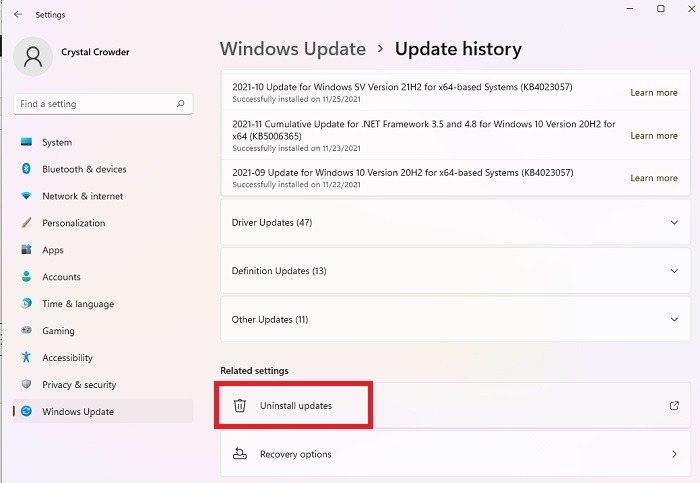This screenshot has height=483, width=700.
Task: Open Gaming settings
Action: click(103, 330)
